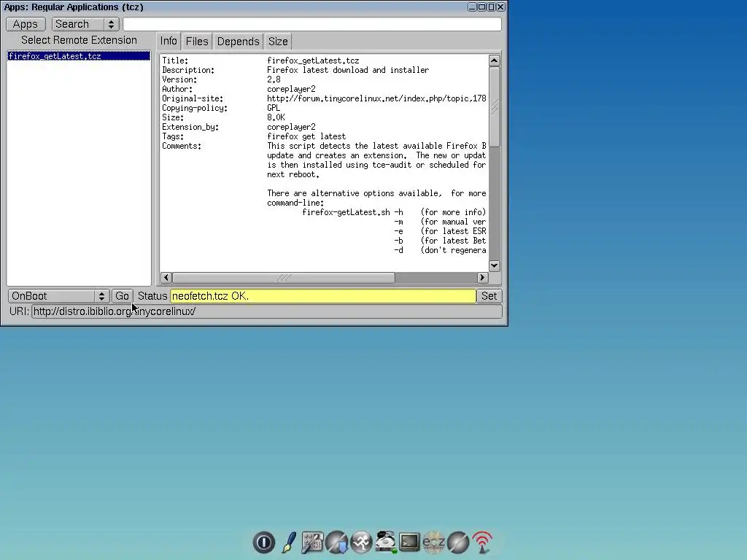Click the horizontal scroll-left arrow
This screenshot has width=747, height=560.
tap(166, 278)
